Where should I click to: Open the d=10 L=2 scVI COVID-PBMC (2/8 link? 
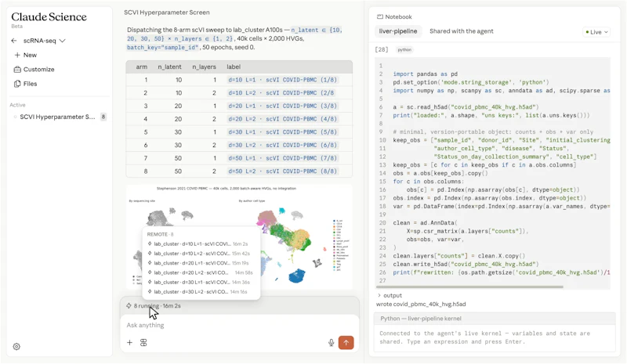click(281, 93)
